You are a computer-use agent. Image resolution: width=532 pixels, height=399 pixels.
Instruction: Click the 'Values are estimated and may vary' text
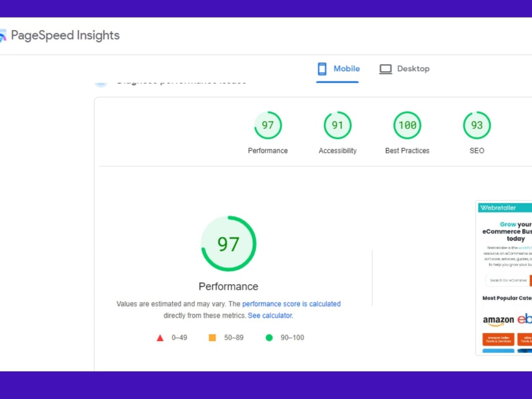[x=171, y=304]
